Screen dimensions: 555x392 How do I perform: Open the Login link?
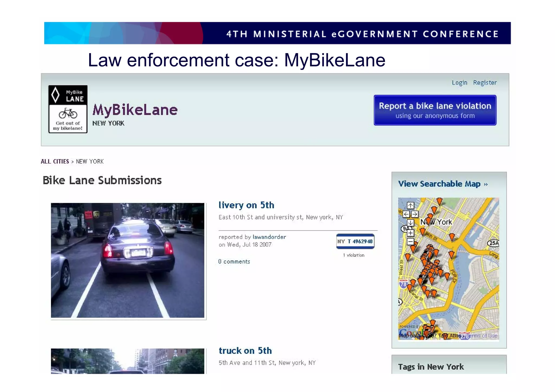459,83
